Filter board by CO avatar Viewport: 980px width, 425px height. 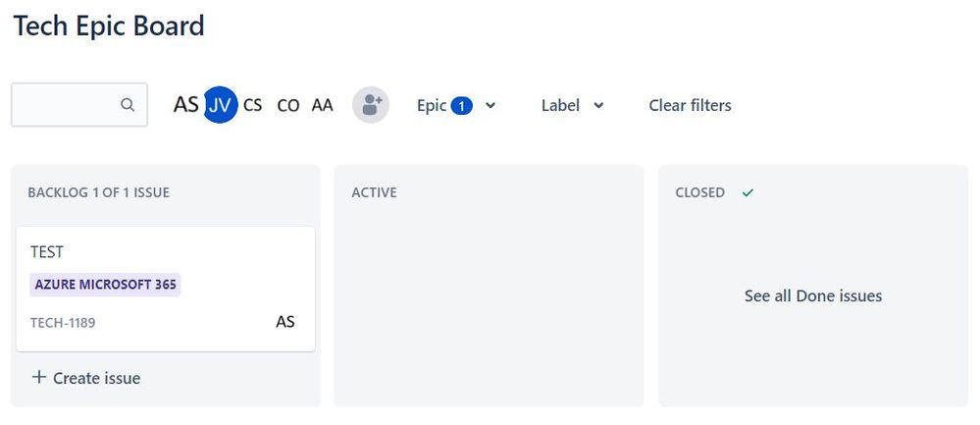click(x=288, y=105)
